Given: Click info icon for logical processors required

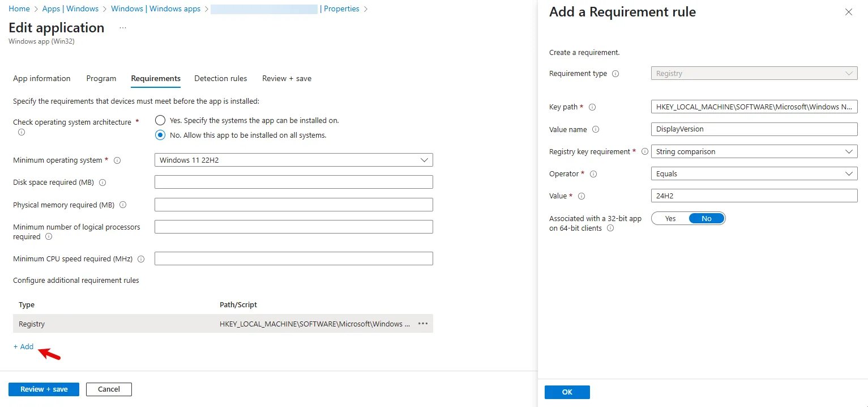Looking at the screenshot, I should (49, 237).
